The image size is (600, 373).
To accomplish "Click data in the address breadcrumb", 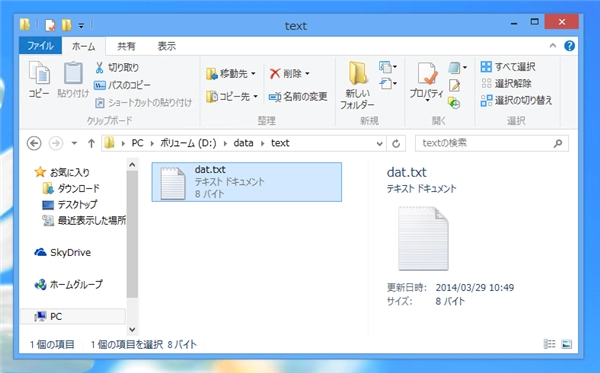I will [x=243, y=143].
